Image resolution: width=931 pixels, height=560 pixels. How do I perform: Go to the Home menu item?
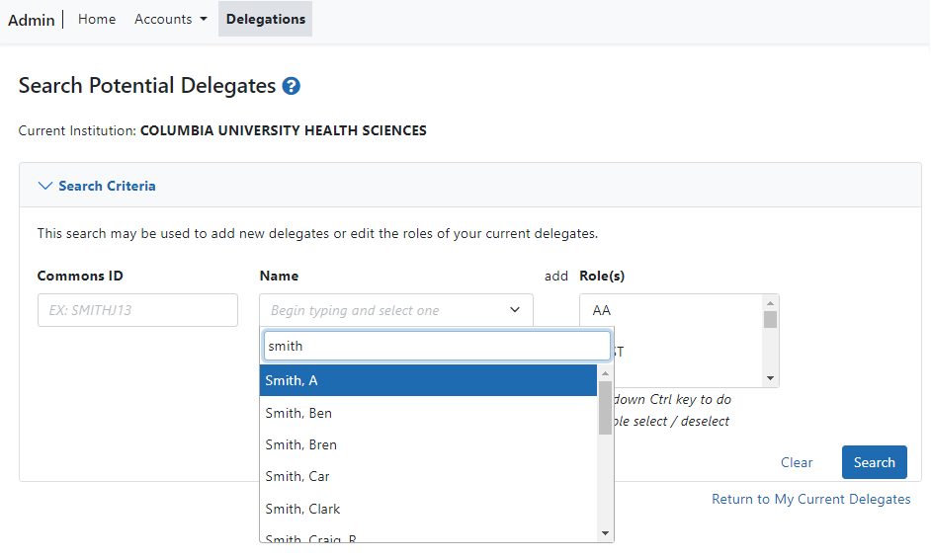click(x=97, y=19)
